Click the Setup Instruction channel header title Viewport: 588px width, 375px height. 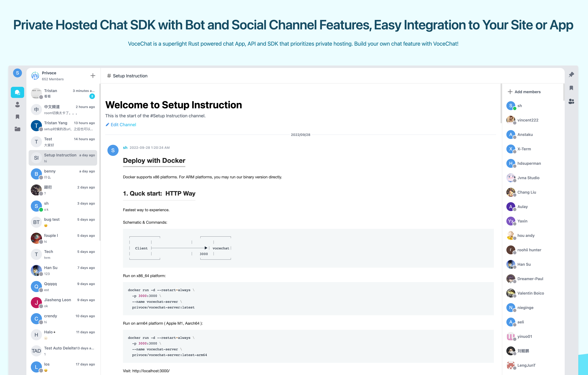click(x=130, y=76)
